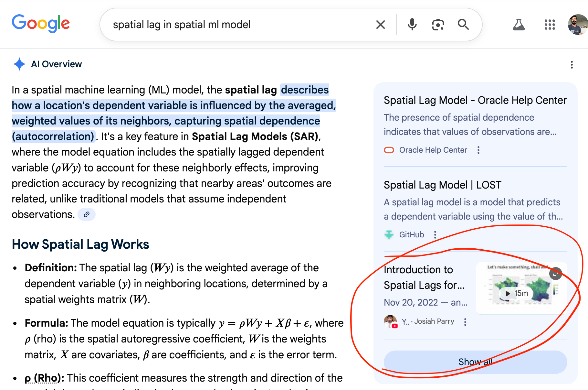This screenshot has height=390, width=588.
Task: Open Spatial Lag Model LOST result
Action: click(442, 185)
